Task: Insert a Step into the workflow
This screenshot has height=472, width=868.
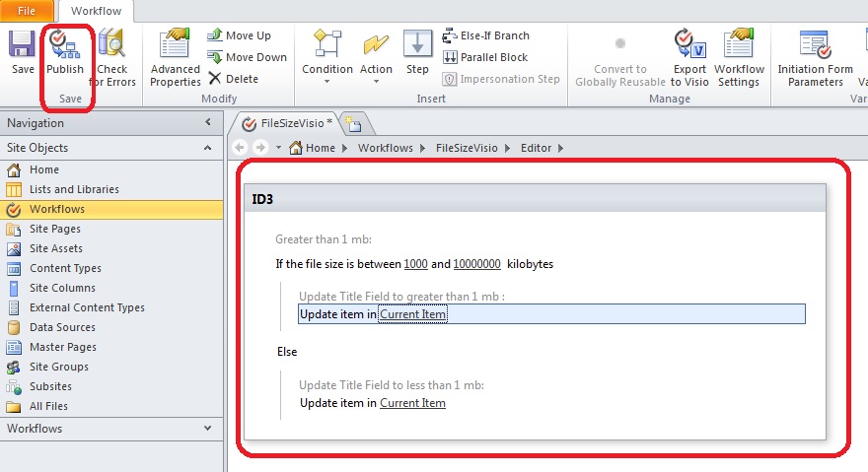Action: click(417, 54)
